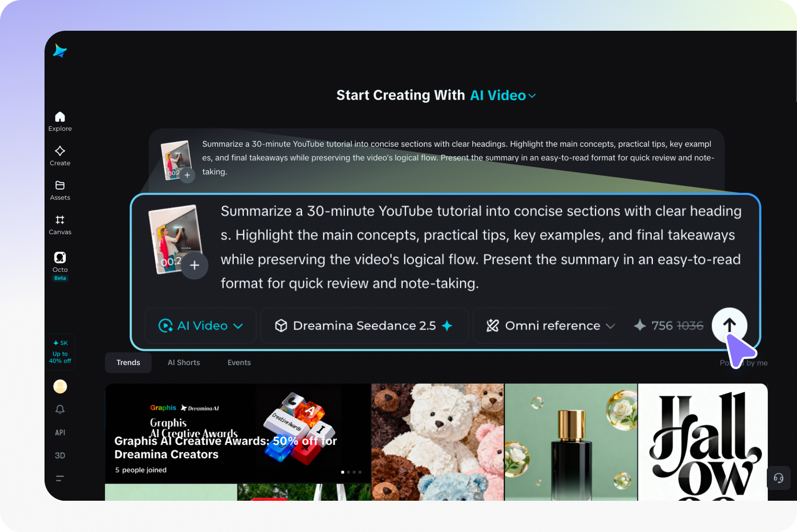Open the perfume bottle image
This screenshot has width=797, height=532.
coord(571,442)
